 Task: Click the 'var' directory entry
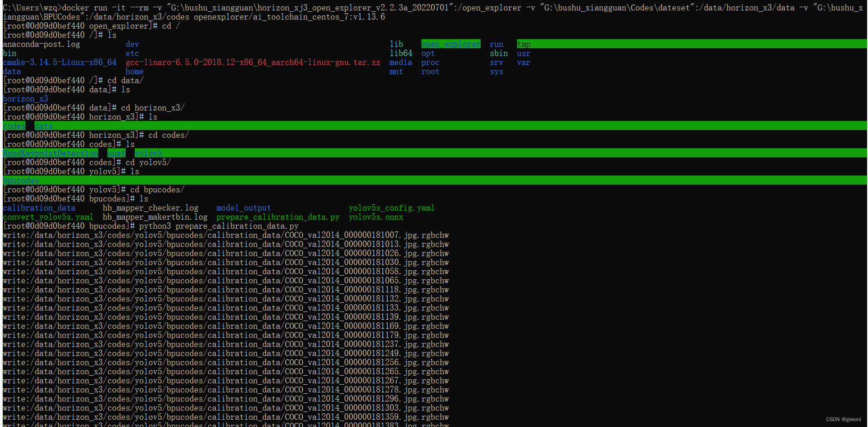coord(524,62)
